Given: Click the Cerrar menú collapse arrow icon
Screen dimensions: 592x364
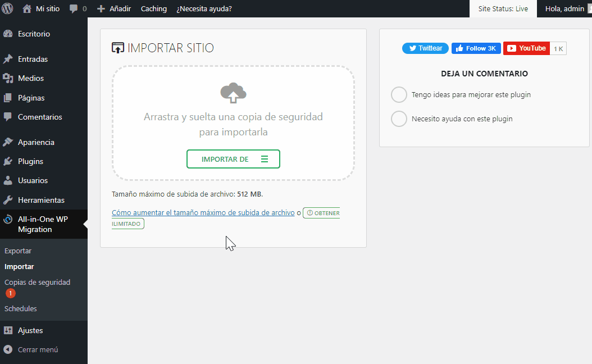Looking at the screenshot, I should click(8, 349).
